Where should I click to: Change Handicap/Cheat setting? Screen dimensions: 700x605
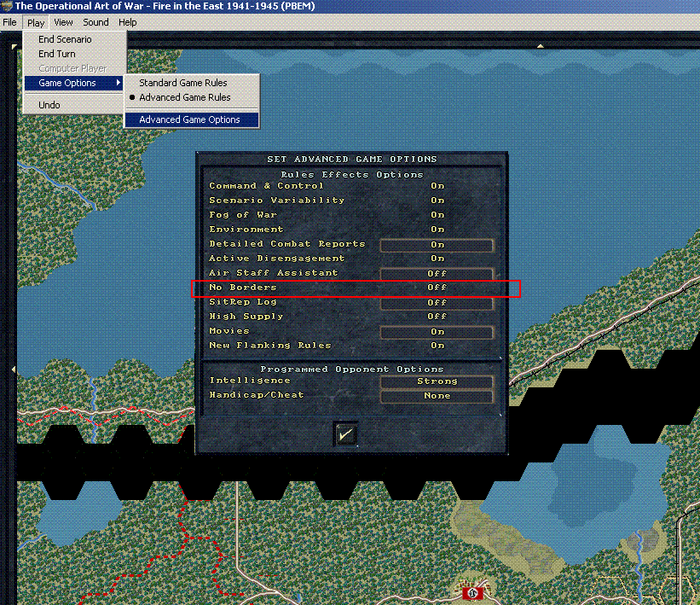pos(437,396)
